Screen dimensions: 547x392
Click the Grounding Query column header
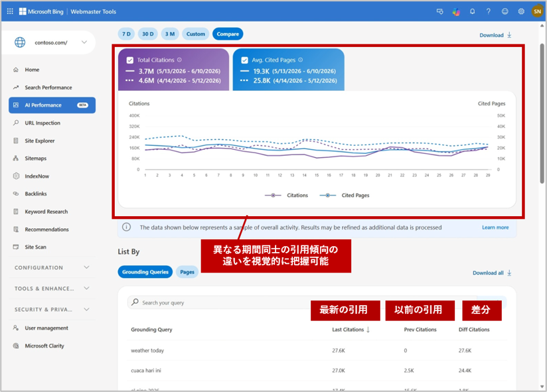[151, 329]
